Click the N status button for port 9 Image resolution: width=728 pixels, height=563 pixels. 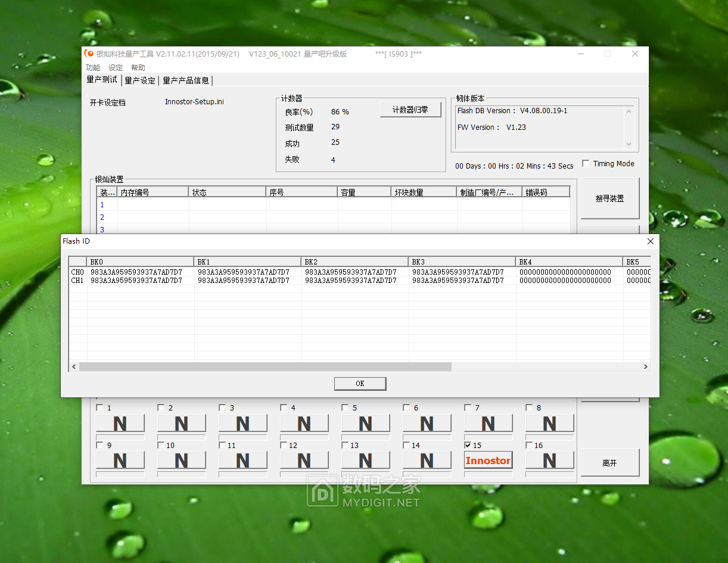(120, 461)
